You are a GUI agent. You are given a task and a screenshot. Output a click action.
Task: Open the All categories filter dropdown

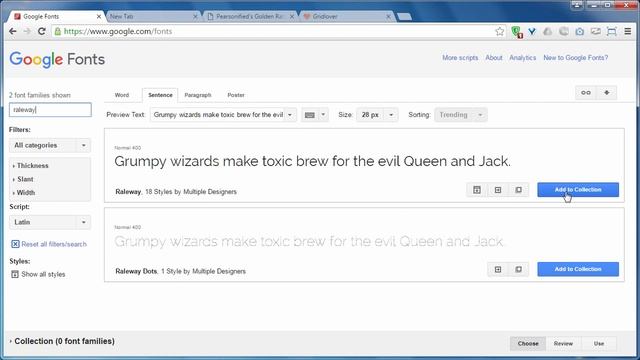pos(50,145)
